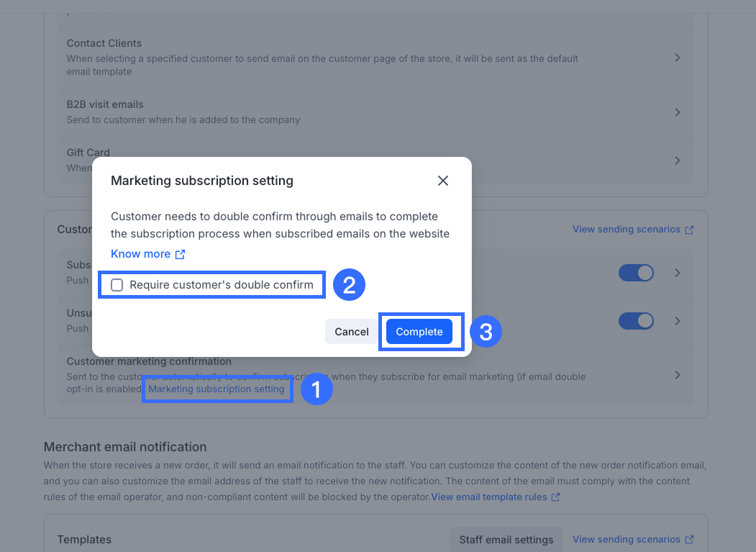Screen dimensions: 756x552
Task: Open Staff email settings
Action: [506, 540]
